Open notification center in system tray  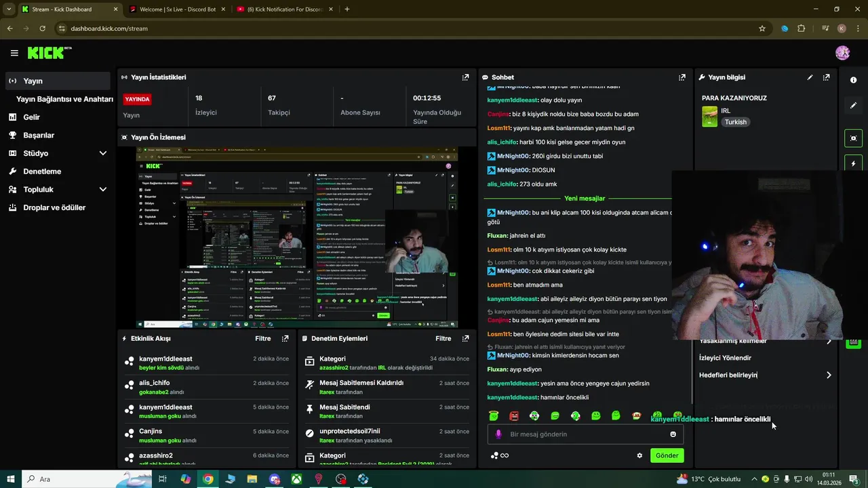(x=854, y=479)
